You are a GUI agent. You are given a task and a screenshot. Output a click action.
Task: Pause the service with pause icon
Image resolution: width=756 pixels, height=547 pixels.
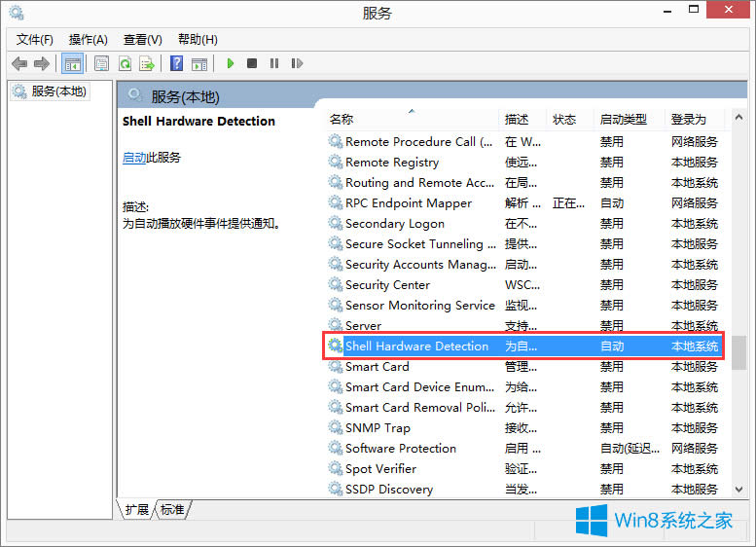274,63
